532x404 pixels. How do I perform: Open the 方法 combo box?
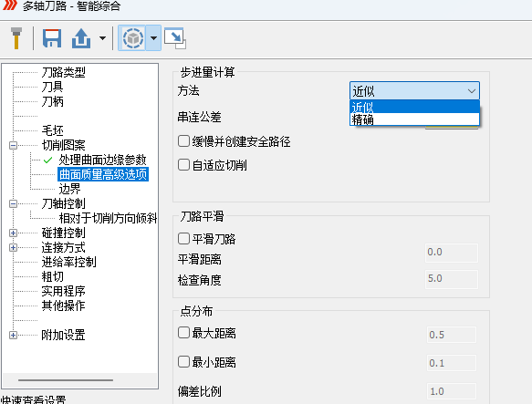click(x=414, y=90)
